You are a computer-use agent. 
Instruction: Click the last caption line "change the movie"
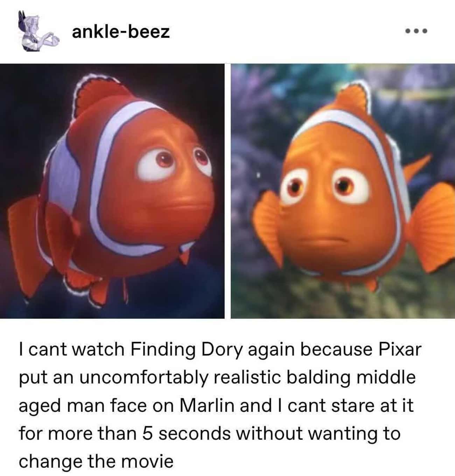click(x=96, y=461)
